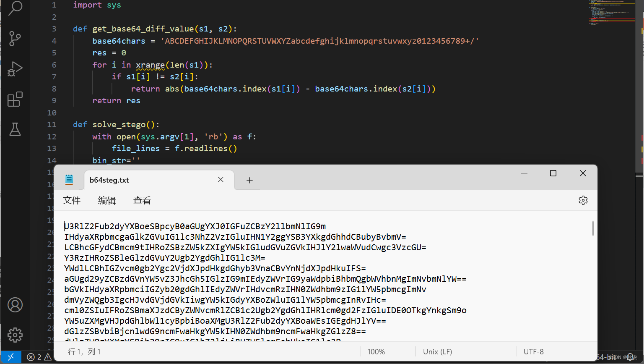Click the Notepad line starting dGlzZSBvbiBj
This screenshot has width=644, height=364.
(x=215, y=331)
